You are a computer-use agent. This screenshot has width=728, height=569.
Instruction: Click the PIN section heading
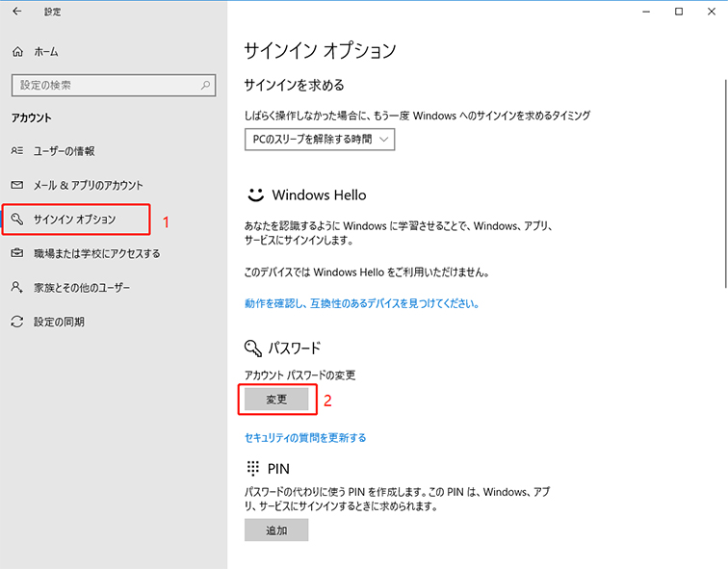point(278,469)
